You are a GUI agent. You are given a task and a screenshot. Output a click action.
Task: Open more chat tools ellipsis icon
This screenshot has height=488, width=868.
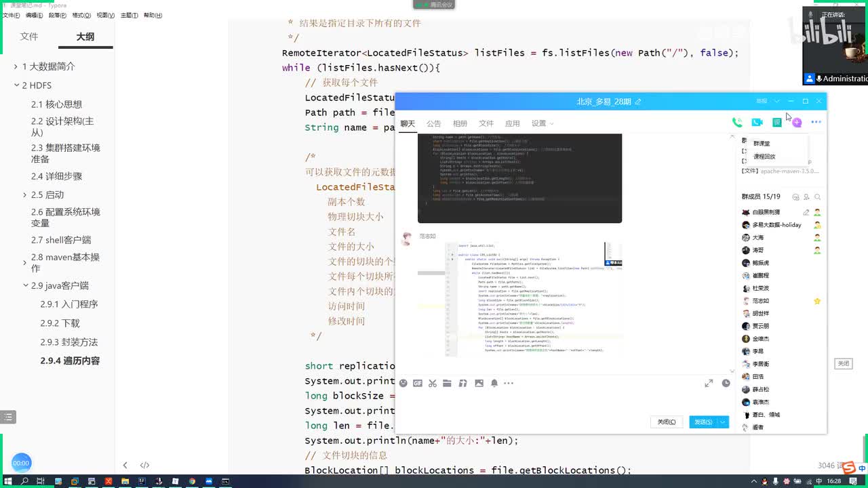[x=509, y=383]
